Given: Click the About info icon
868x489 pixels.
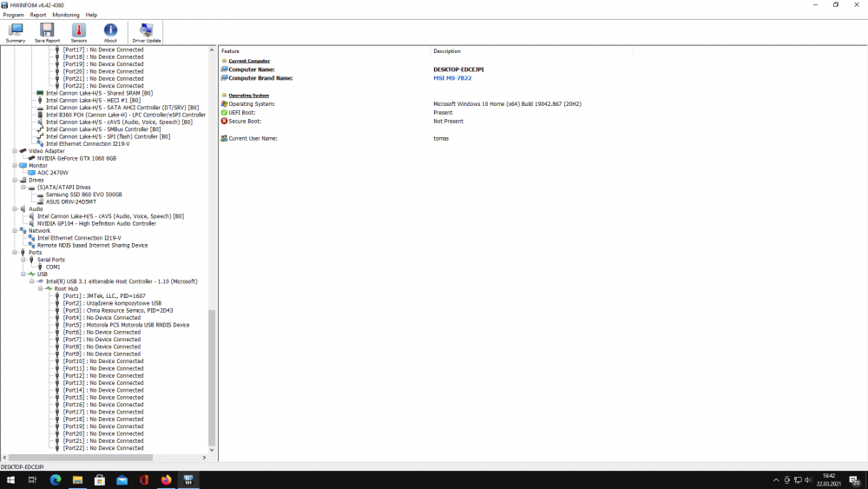Looking at the screenshot, I should click(110, 32).
